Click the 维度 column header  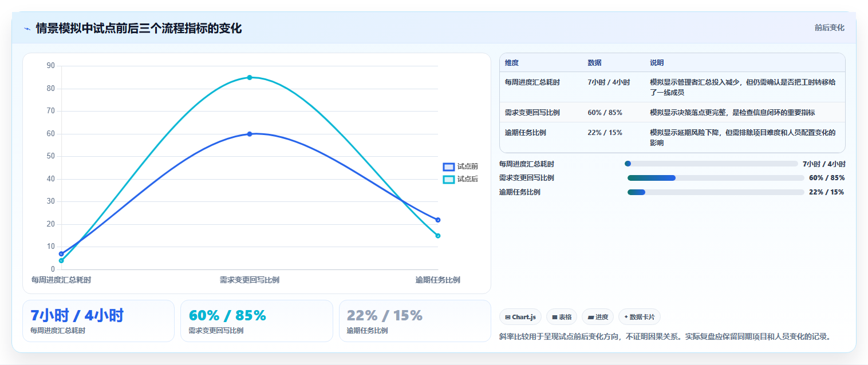pyautogui.click(x=512, y=63)
